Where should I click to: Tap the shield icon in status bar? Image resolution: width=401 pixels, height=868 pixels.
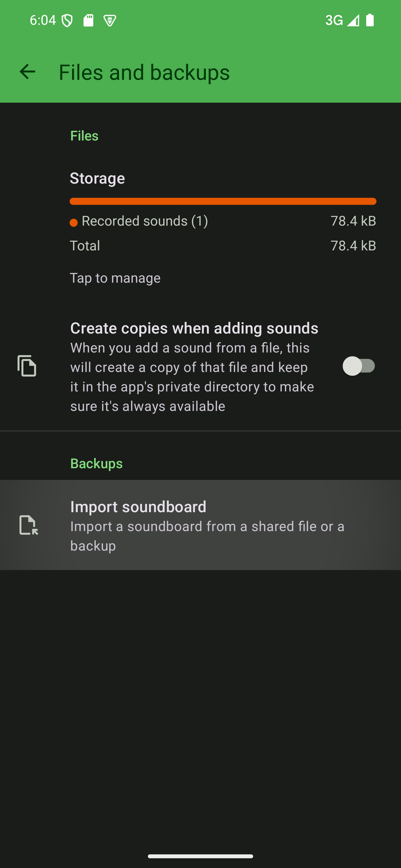coord(67,21)
